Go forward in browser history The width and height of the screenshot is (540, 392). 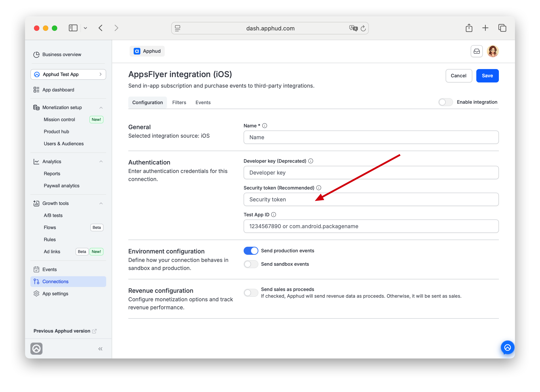(116, 28)
